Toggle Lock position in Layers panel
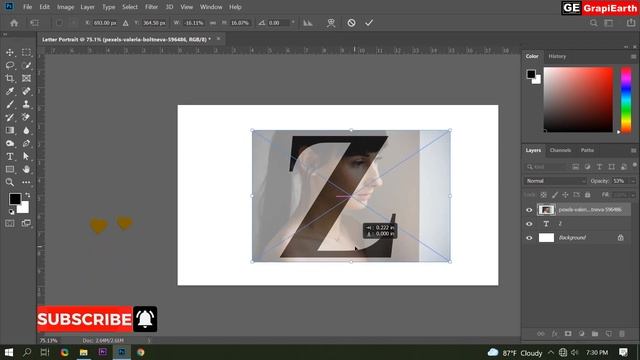 565,195
